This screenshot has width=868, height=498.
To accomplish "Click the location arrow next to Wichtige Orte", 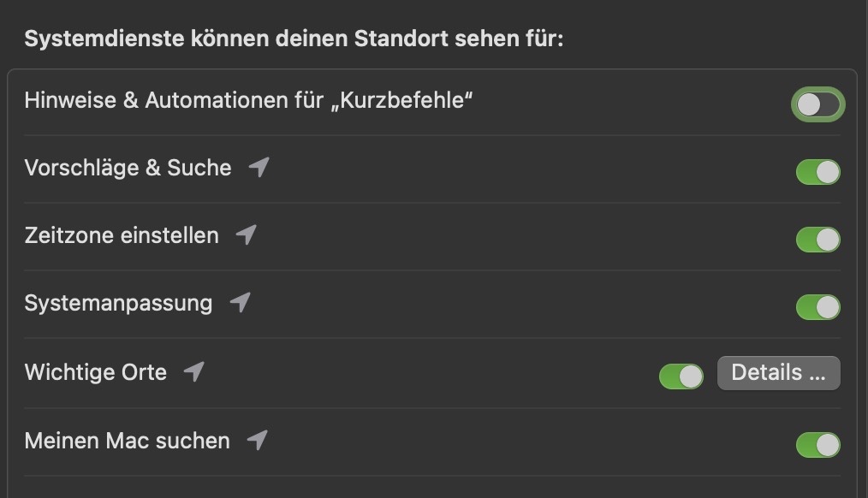I will click(x=195, y=372).
